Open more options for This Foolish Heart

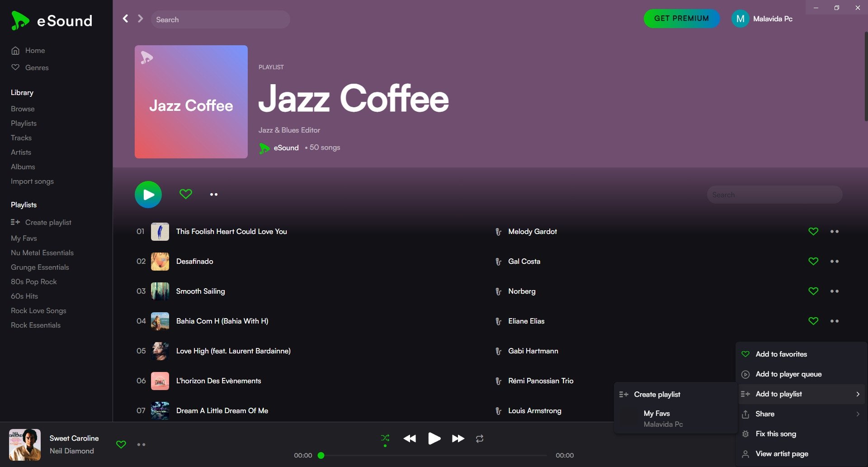[835, 231]
